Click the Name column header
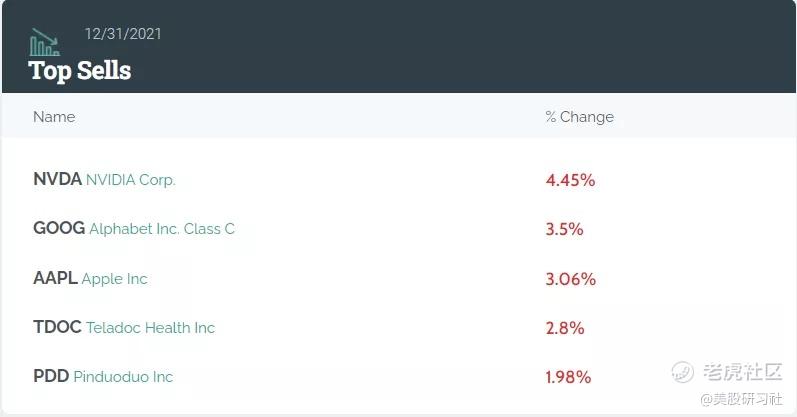The image size is (797, 417). (54, 117)
